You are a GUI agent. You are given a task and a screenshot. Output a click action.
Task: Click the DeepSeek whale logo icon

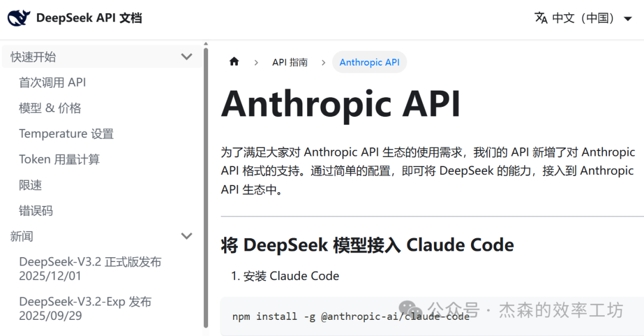pyautogui.click(x=18, y=18)
